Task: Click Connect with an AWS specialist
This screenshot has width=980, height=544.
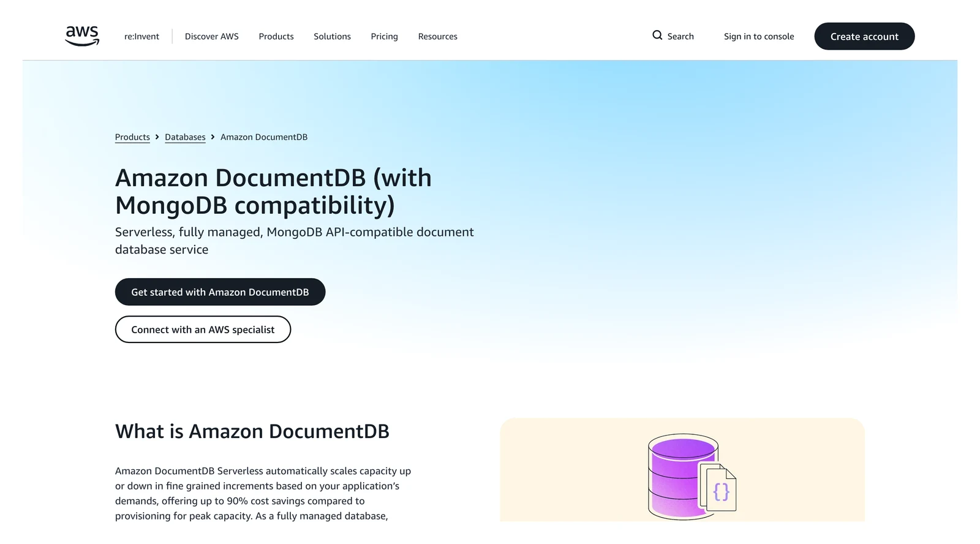Action: [203, 330]
